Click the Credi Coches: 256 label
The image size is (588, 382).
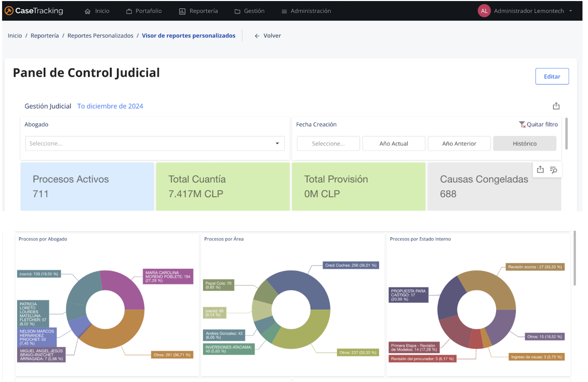click(x=351, y=265)
